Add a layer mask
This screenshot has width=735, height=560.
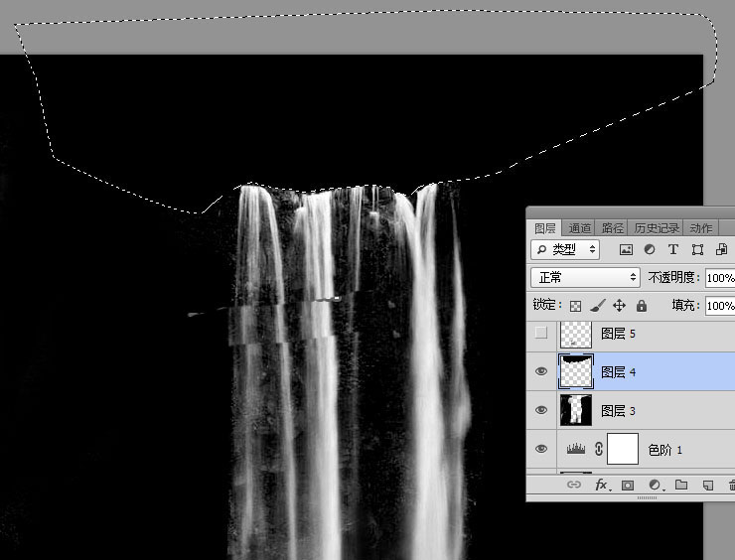click(628, 486)
